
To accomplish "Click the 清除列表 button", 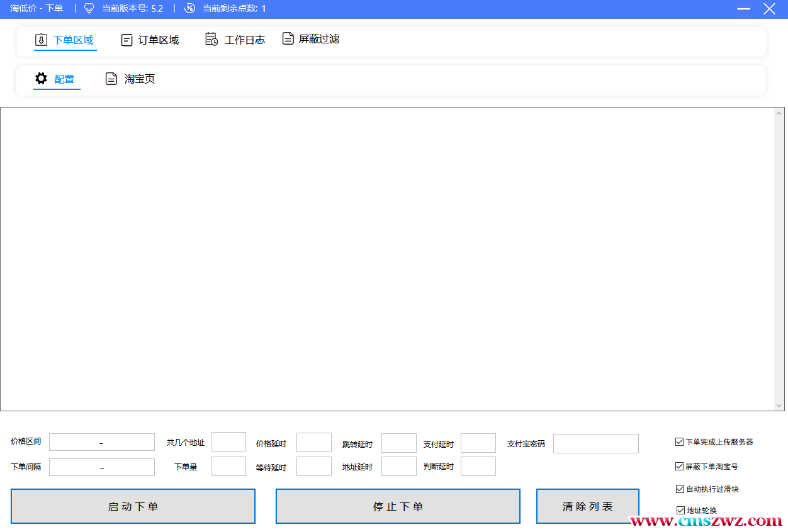I will click(x=587, y=506).
